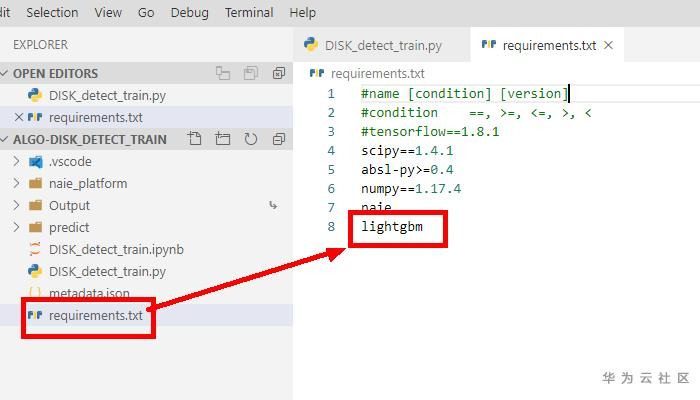Image resolution: width=700 pixels, height=400 pixels.
Task: Click the pip icon on requirements.txt tab
Action: [x=489, y=44]
